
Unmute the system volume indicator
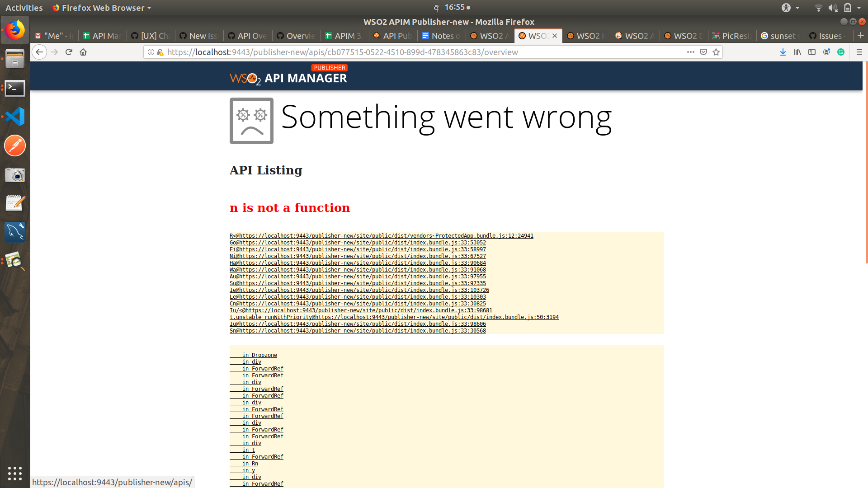pyautogui.click(x=832, y=8)
